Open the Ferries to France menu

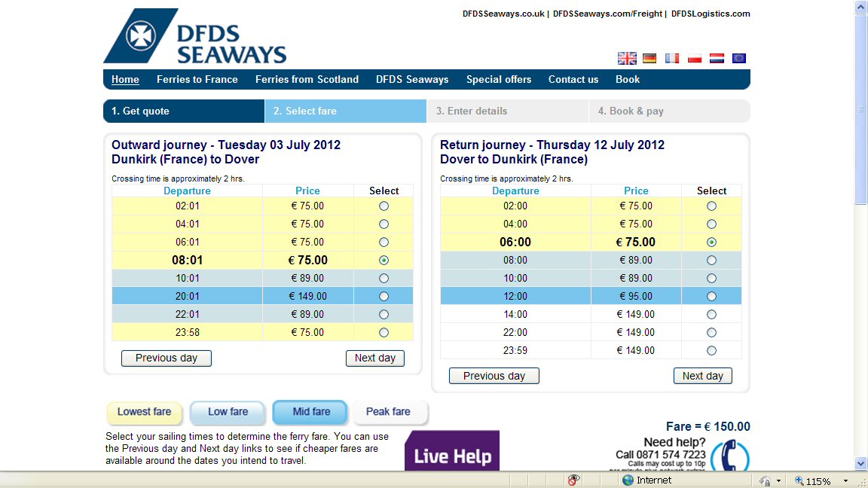pos(197,79)
